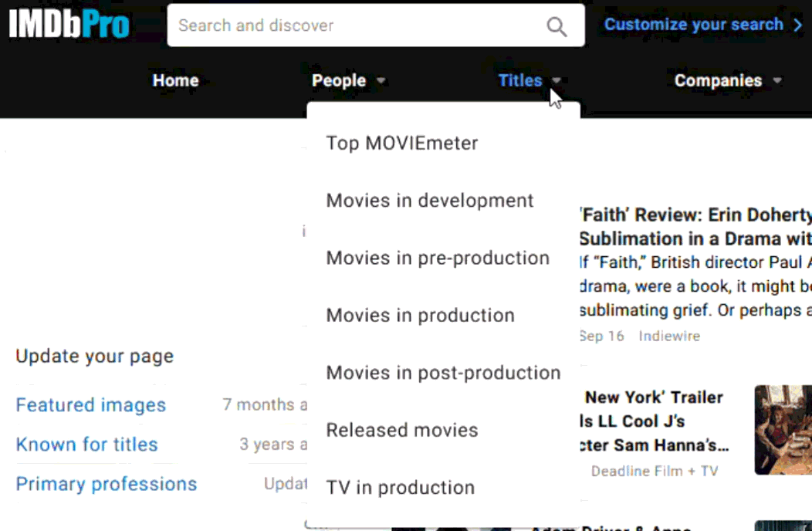Expand the Companies dropdown arrow

776,80
